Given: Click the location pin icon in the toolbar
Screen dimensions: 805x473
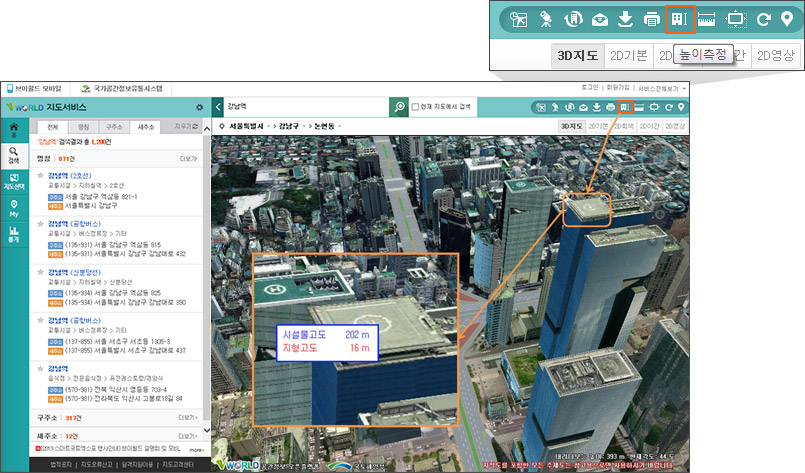Looking at the screenshot, I should (681, 107).
